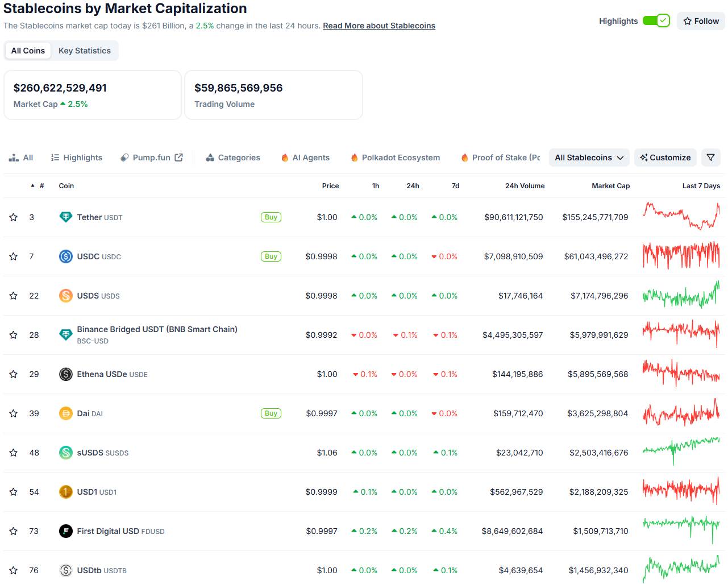Image resolution: width=728 pixels, height=584 pixels.
Task: Star the USD1 row
Action: coord(13,492)
